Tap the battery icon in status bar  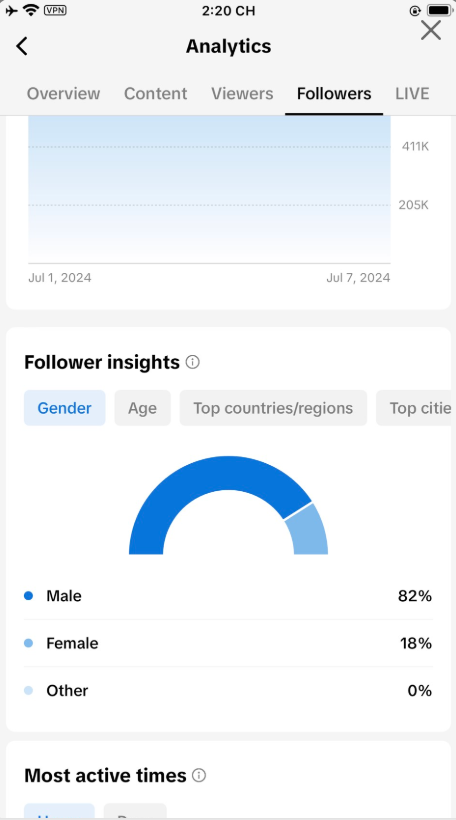(x=439, y=10)
